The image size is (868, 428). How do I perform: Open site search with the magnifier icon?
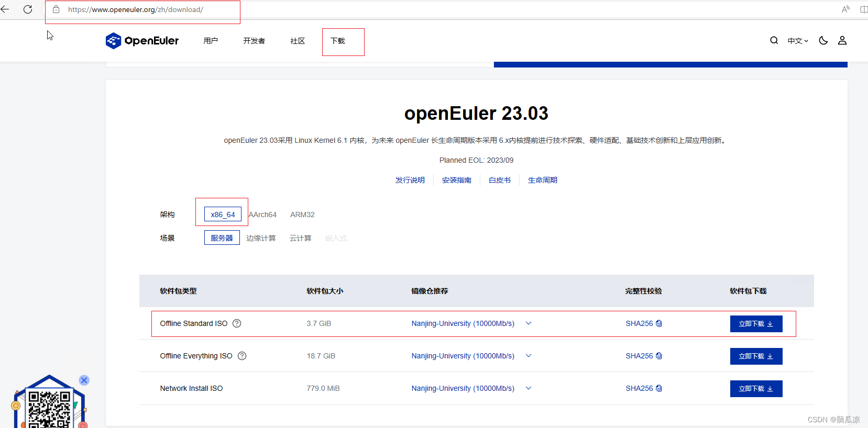774,40
